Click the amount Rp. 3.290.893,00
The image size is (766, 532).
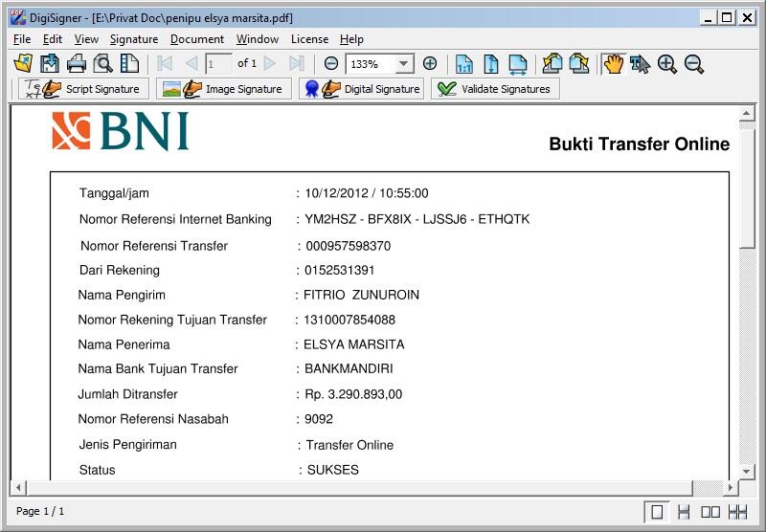pyautogui.click(x=353, y=394)
